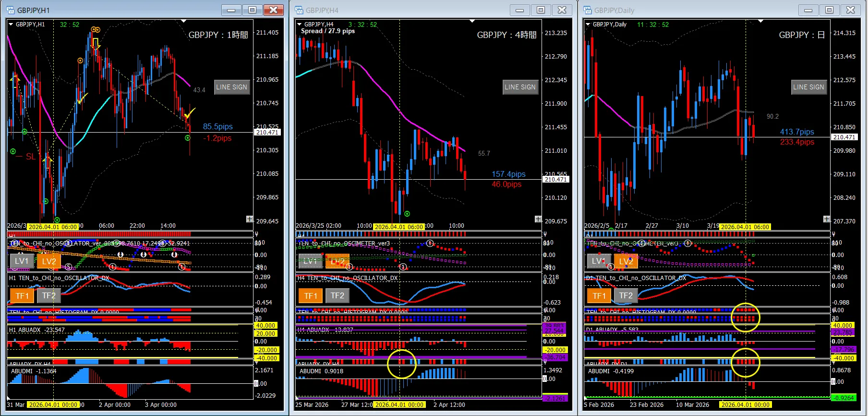Maximize the GBPJPY,H4 chart window
Image resolution: width=868 pixels, height=416 pixels.
point(541,10)
